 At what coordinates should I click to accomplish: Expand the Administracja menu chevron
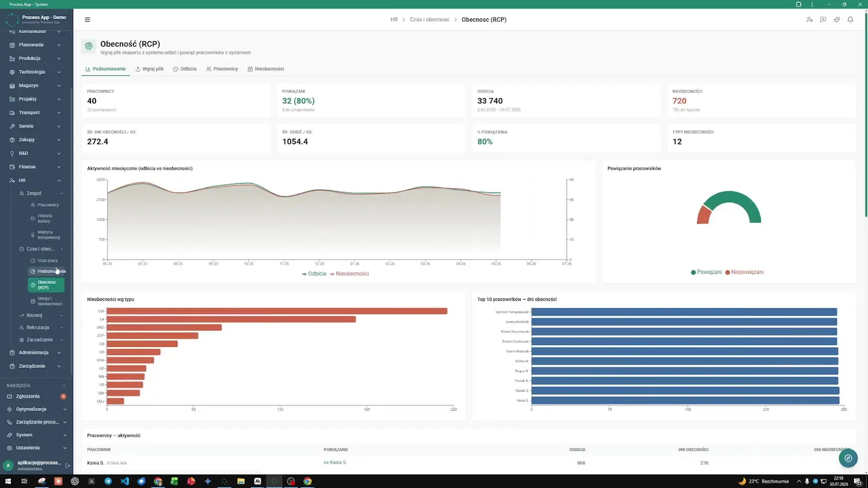pos(59,352)
